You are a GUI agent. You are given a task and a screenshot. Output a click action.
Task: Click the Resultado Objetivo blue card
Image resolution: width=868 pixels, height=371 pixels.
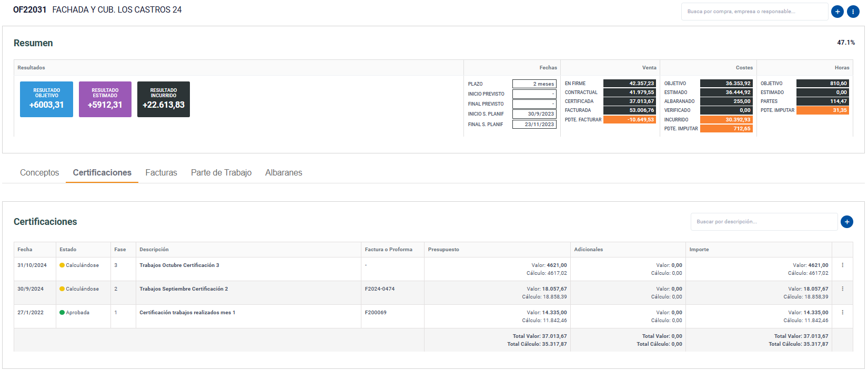pyautogui.click(x=46, y=99)
